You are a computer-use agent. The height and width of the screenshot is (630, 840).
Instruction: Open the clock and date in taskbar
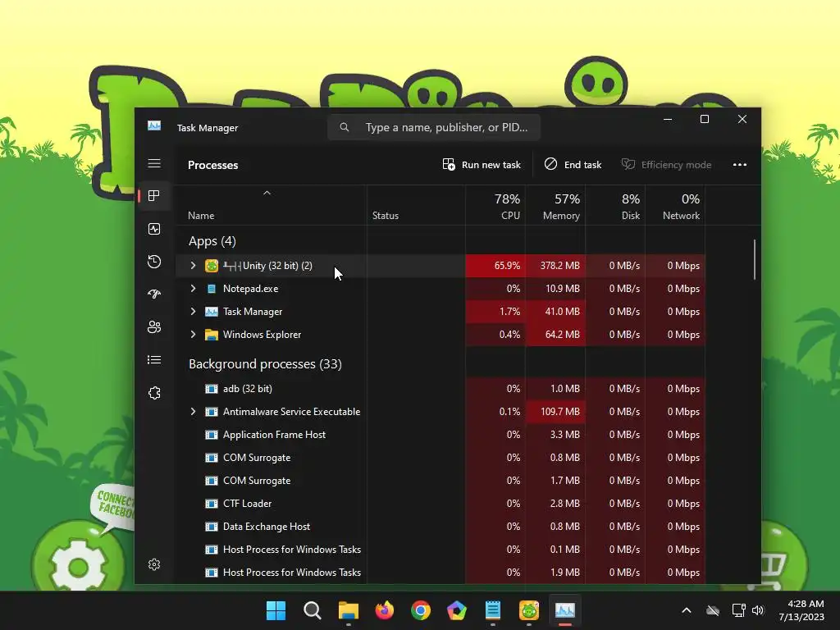801,610
